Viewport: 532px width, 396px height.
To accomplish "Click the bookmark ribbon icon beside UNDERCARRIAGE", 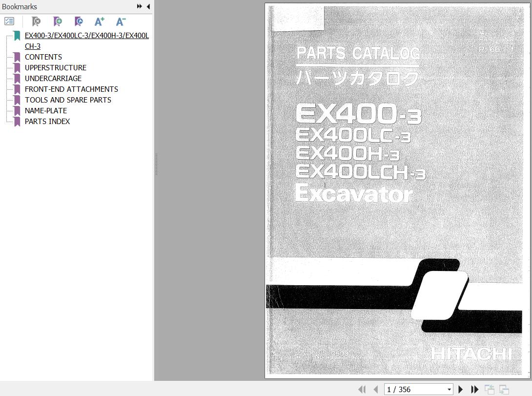I will (x=17, y=79).
